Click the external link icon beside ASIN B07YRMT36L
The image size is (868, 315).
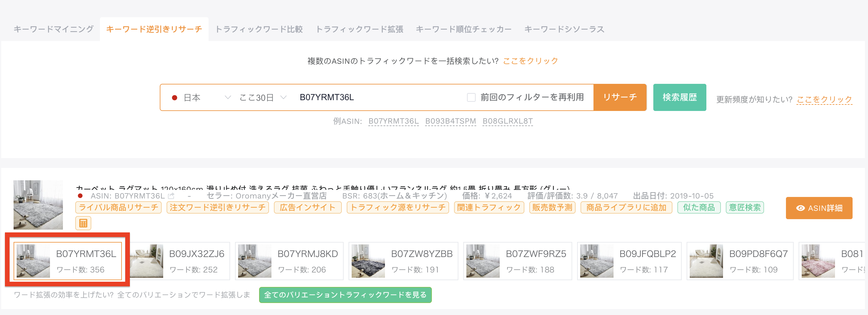(x=171, y=195)
